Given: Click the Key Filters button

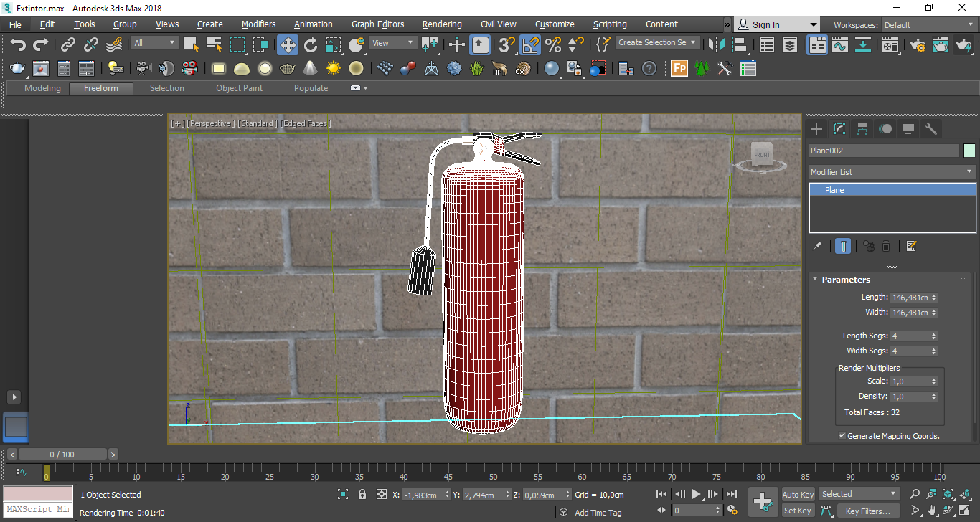Looking at the screenshot, I should [867, 511].
